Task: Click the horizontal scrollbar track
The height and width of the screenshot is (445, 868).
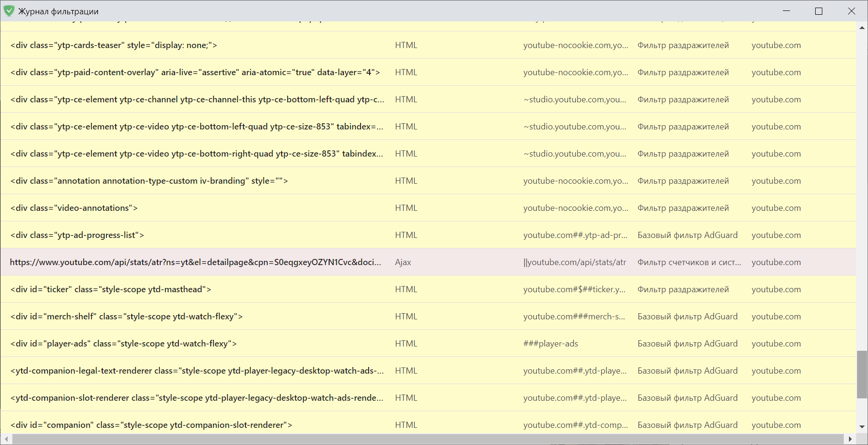Action: pyautogui.click(x=428, y=439)
